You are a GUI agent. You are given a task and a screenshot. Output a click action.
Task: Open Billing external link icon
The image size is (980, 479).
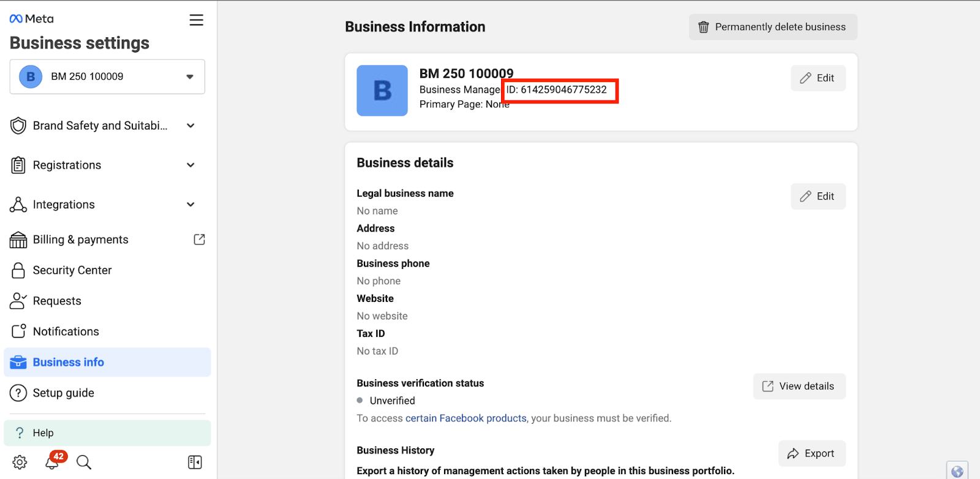tap(199, 240)
